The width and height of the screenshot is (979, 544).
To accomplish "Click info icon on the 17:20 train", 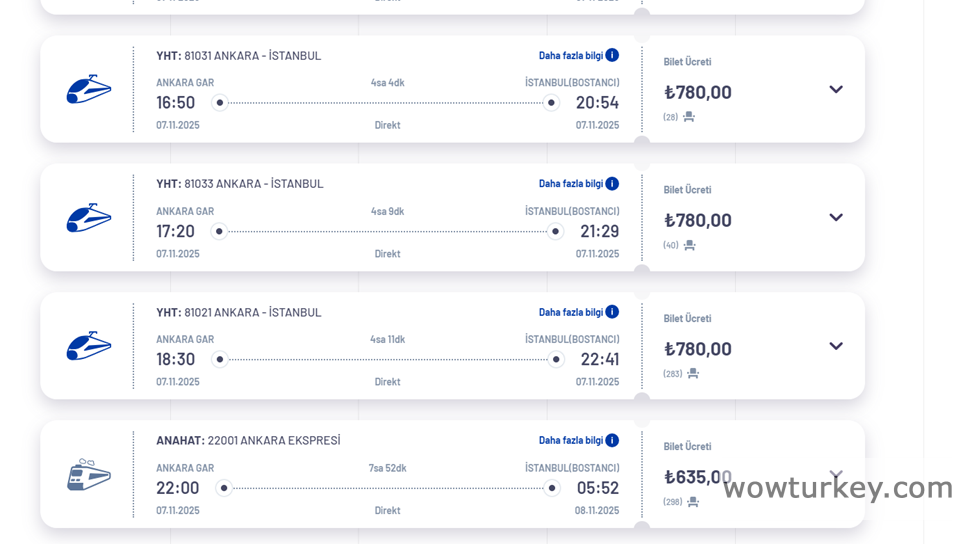I will tap(612, 184).
